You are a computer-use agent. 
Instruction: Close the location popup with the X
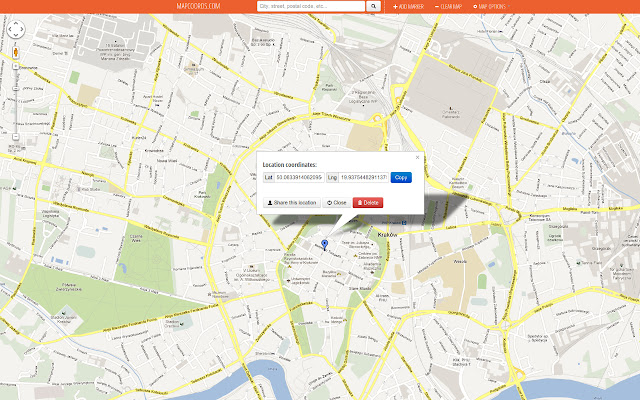417,157
